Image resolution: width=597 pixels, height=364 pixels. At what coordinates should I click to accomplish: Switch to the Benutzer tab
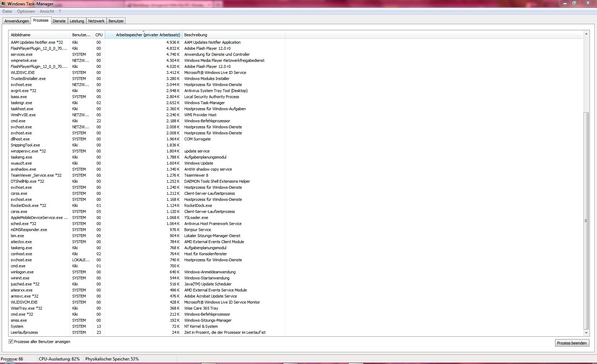pos(116,21)
